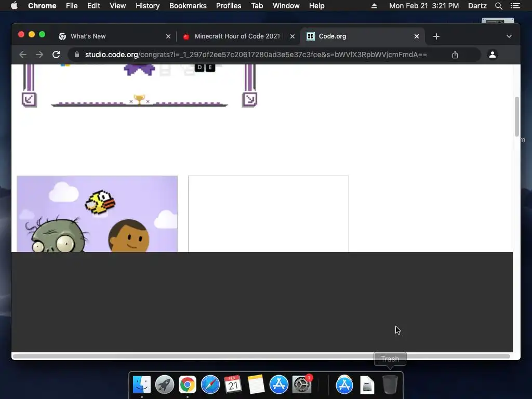Switch to the What's New tab
532x399 pixels.
point(115,36)
